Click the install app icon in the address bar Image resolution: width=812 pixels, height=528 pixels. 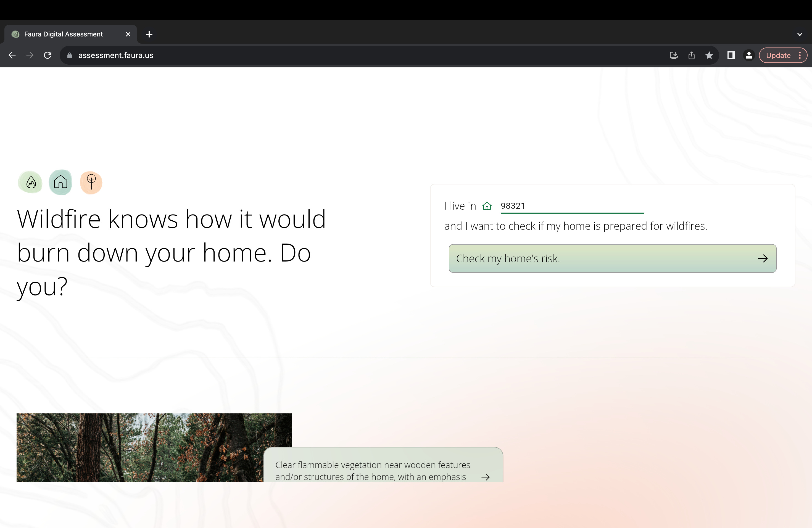point(673,55)
